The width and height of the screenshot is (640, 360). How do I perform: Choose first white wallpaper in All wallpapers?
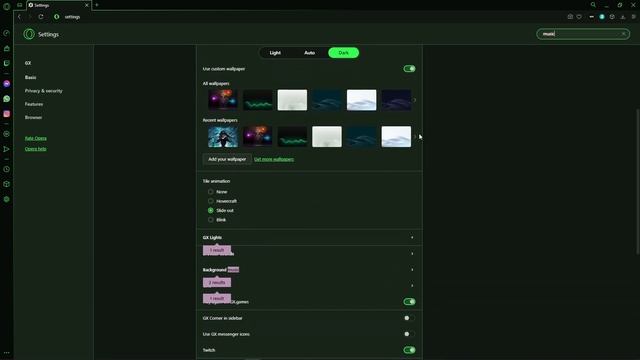pos(292,100)
